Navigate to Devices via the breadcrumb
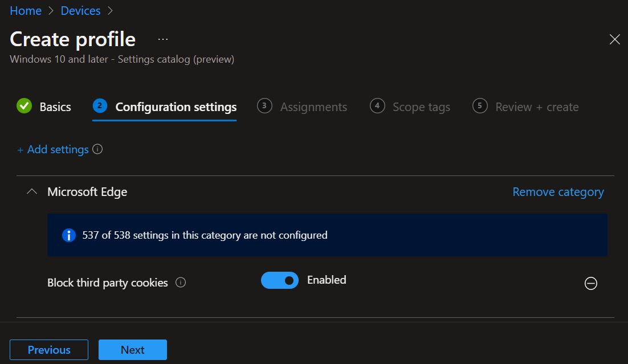Viewport: 628px width, 364px height. click(x=80, y=10)
